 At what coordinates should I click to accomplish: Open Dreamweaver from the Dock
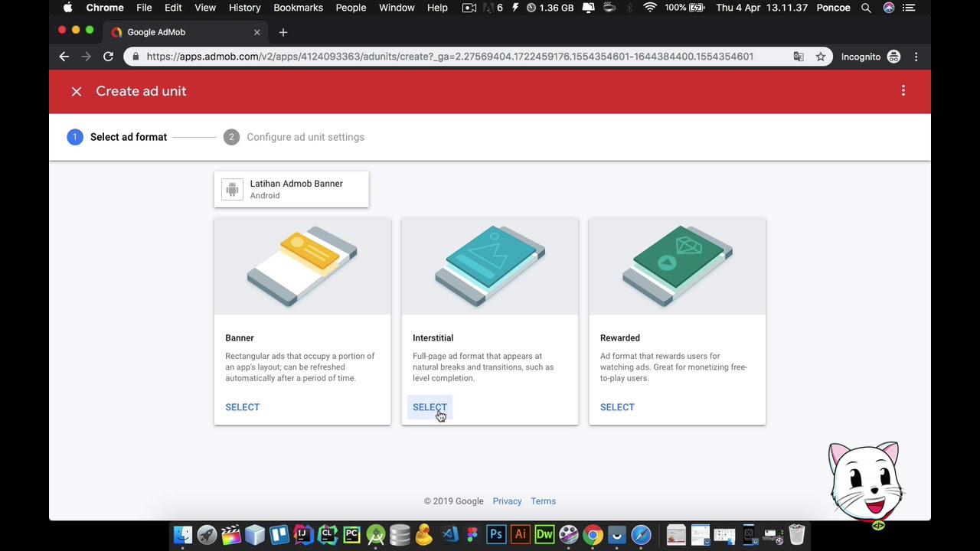pyautogui.click(x=544, y=534)
